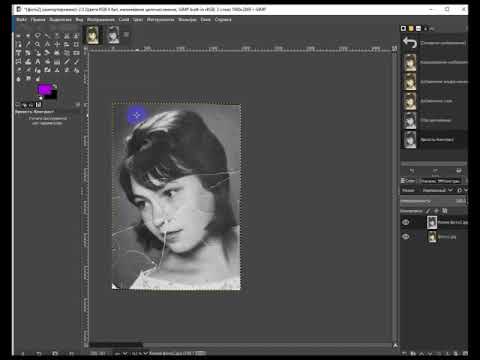Switch to the grayscale photo image tab
Screen dimensions: 480x360
pyautogui.click(x=113, y=35)
